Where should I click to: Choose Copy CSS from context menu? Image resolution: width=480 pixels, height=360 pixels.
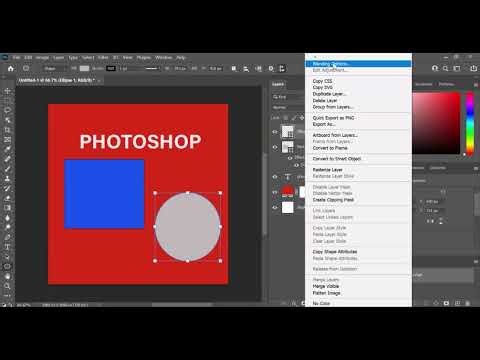coord(358,81)
